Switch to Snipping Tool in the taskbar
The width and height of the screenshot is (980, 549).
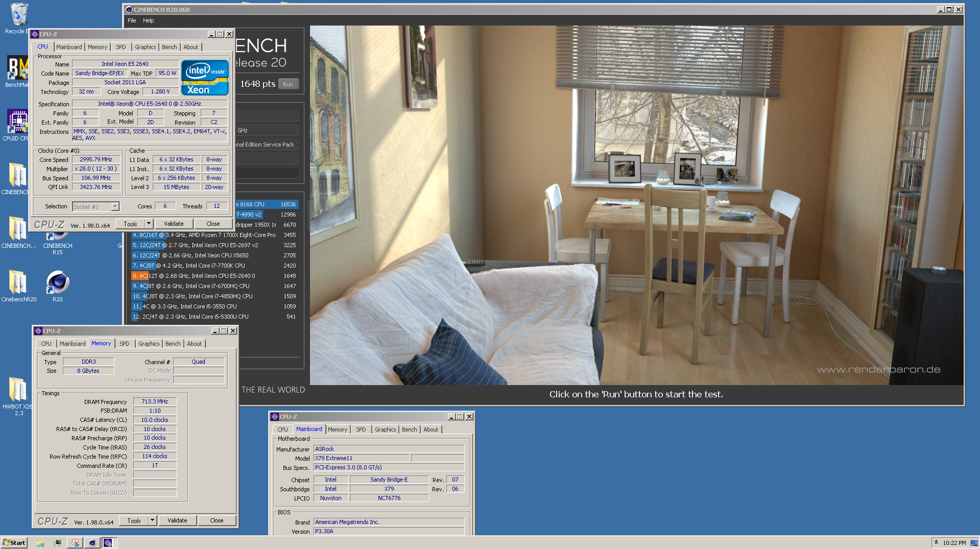pos(75,543)
